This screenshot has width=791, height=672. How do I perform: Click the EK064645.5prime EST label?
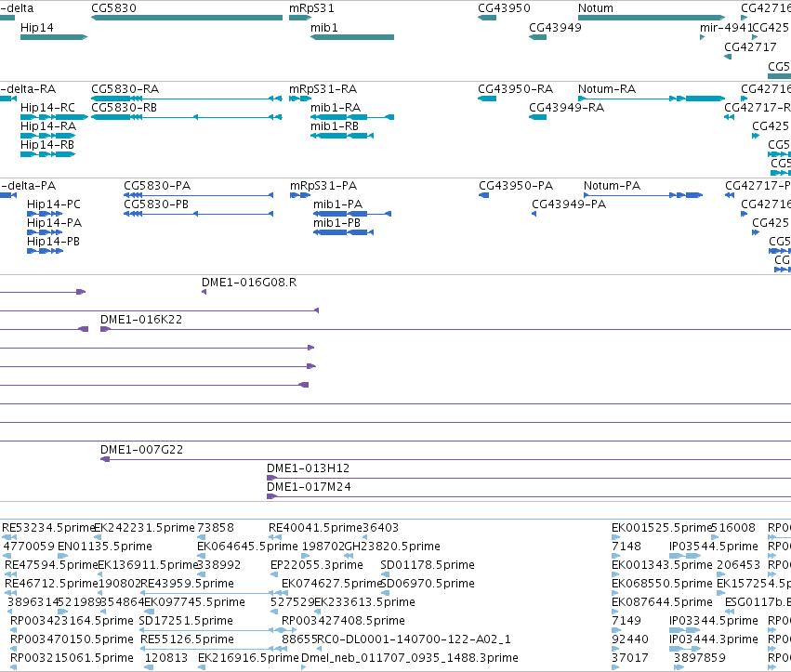click(x=247, y=547)
